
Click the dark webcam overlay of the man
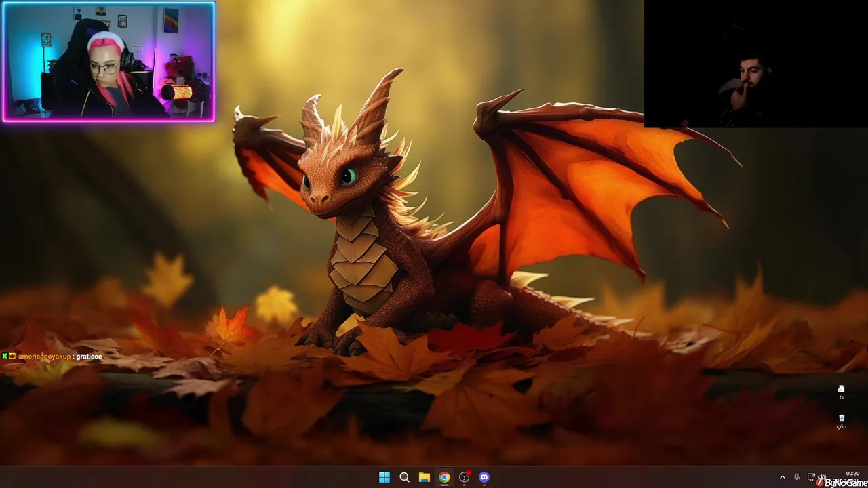pyautogui.click(x=755, y=64)
